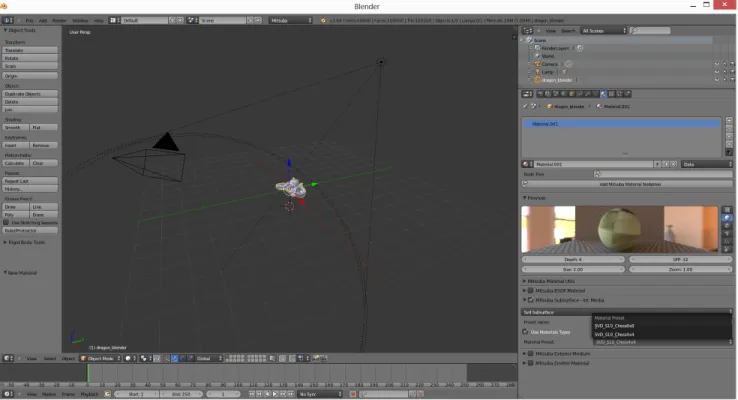This screenshot has width=738, height=400.
Task: Click the play animation button
Action: point(275,394)
